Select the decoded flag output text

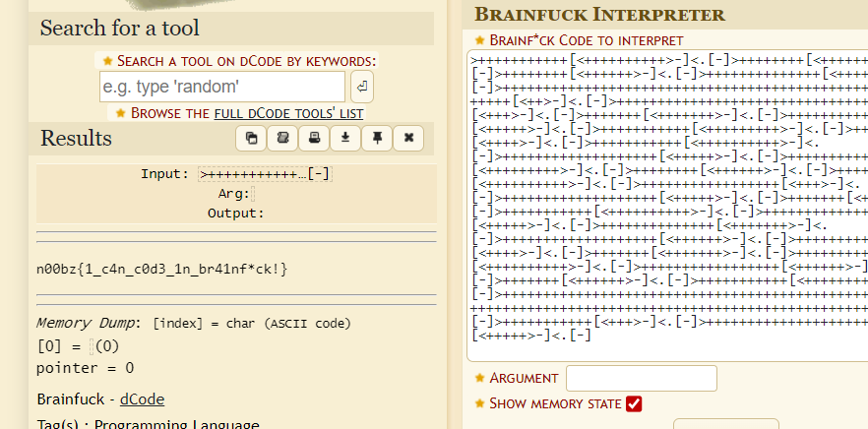click(162, 268)
